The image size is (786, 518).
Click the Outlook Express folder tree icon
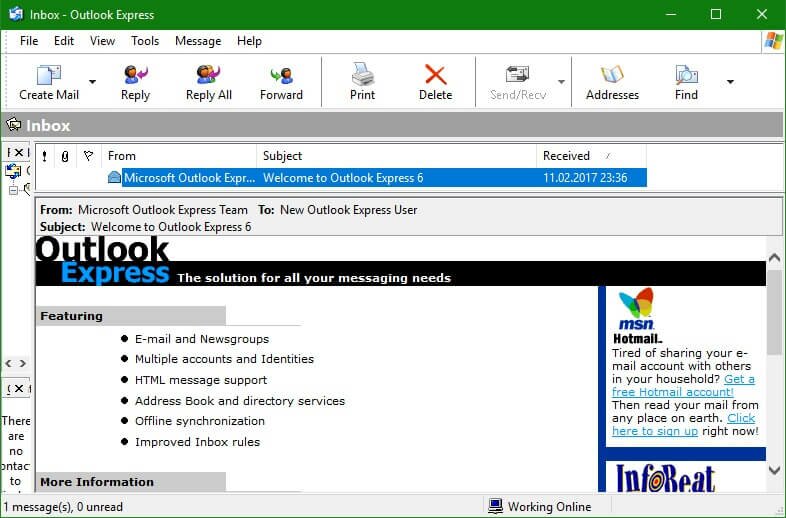click(13, 171)
